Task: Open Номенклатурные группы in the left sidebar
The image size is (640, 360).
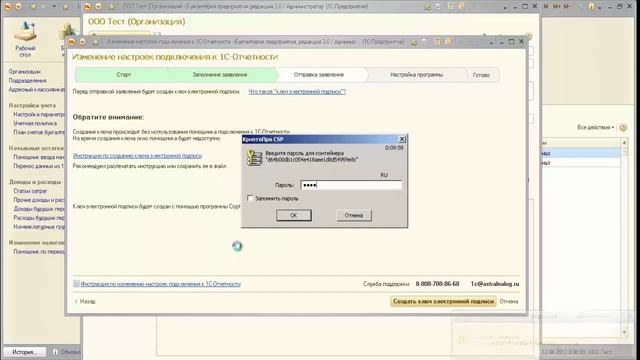Action: coord(39,227)
